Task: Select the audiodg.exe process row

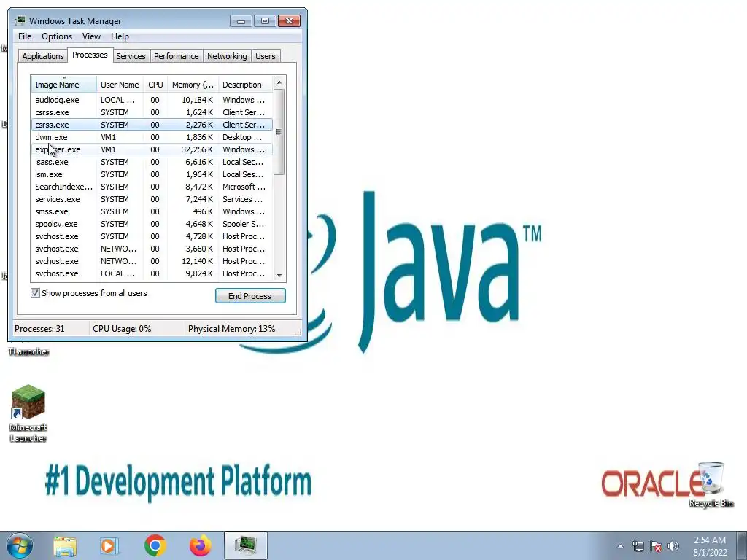Action: (152, 100)
